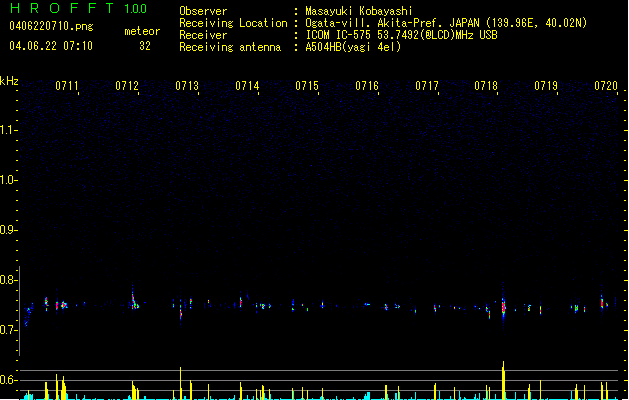Click the A504HB(yagi 4el) antenna text
The height and width of the screenshot is (400, 629).
353,47
